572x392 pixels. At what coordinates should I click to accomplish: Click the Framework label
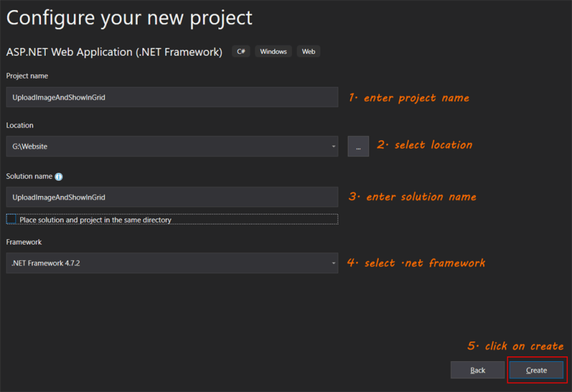(24, 242)
